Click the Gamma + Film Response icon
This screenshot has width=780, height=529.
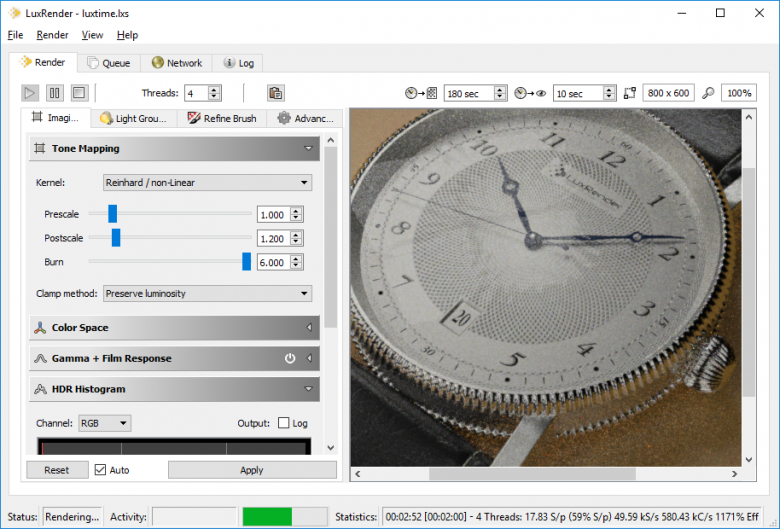click(x=40, y=358)
